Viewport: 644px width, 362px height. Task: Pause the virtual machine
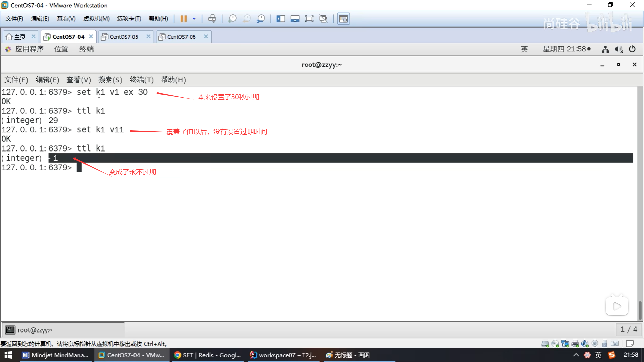pos(183,19)
